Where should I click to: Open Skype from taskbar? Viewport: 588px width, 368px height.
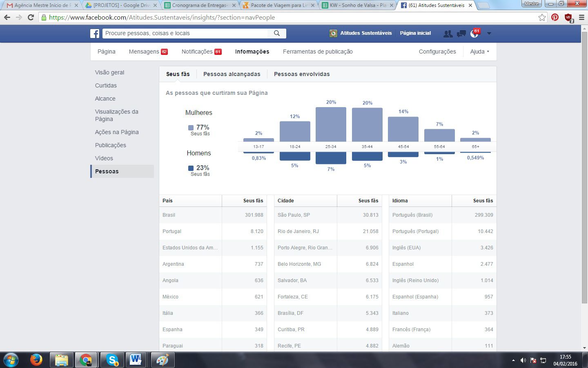coord(111,360)
